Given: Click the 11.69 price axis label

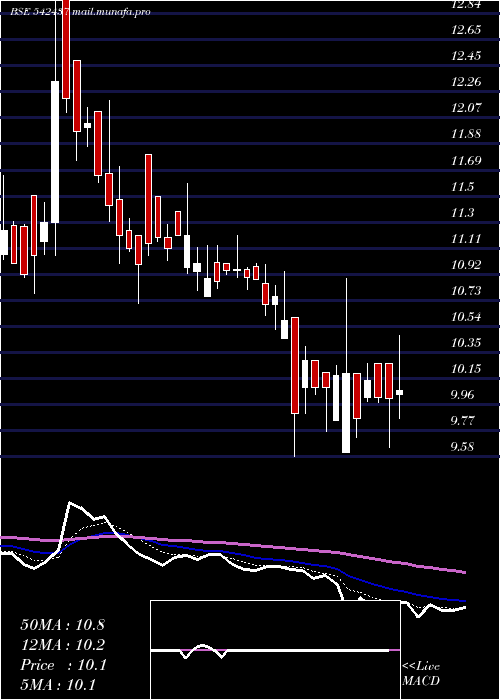Looking at the screenshot, I should (x=466, y=160).
